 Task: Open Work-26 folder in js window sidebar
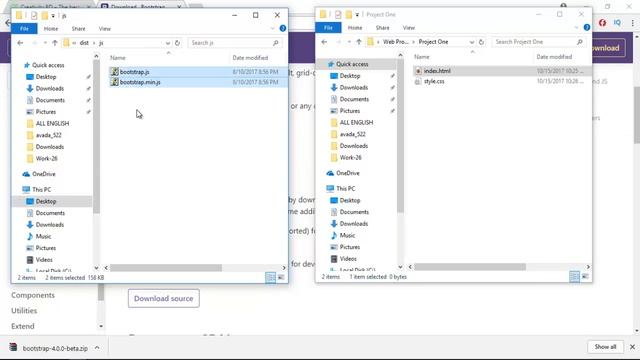47,159
